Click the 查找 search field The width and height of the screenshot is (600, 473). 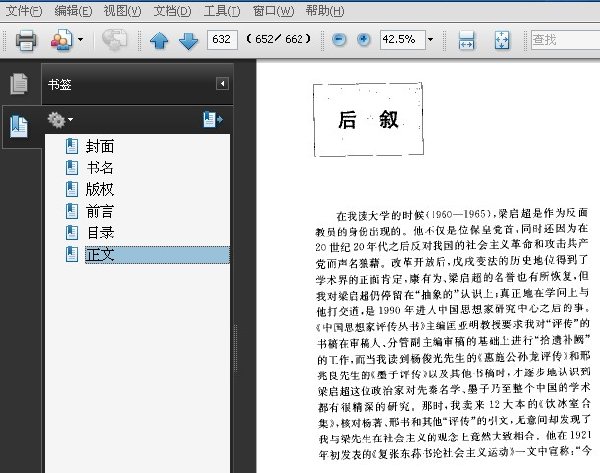(x=565, y=39)
